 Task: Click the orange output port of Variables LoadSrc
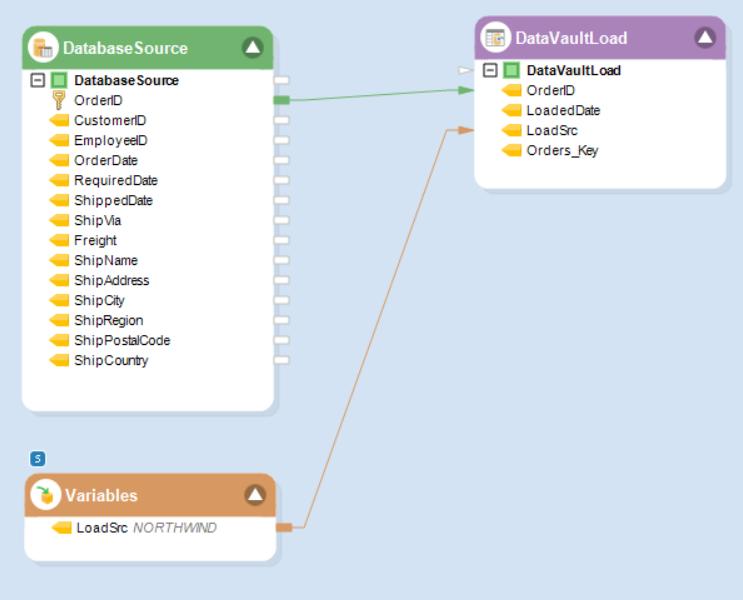click(x=284, y=527)
